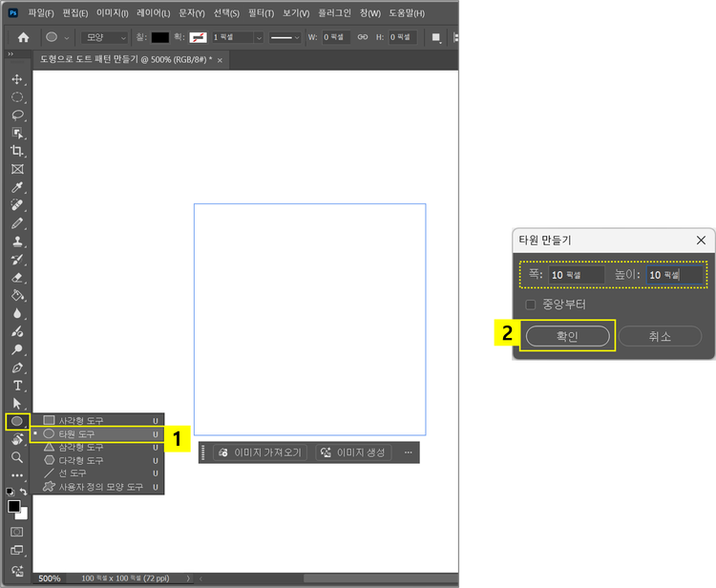Select the Pen tool
The width and height of the screenshot is (716, 588).
point(17,367)
